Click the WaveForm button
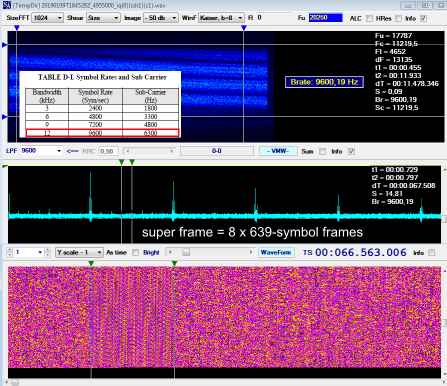 [276, 252]
